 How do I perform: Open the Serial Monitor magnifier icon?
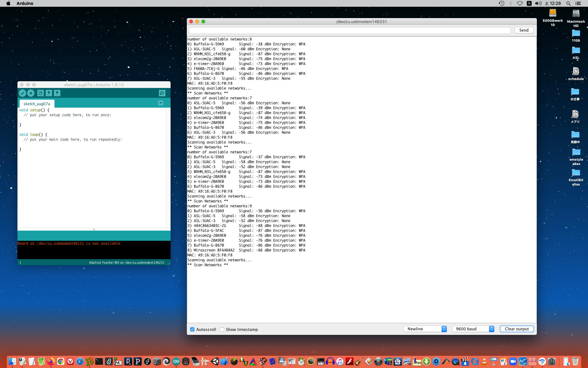162,93
